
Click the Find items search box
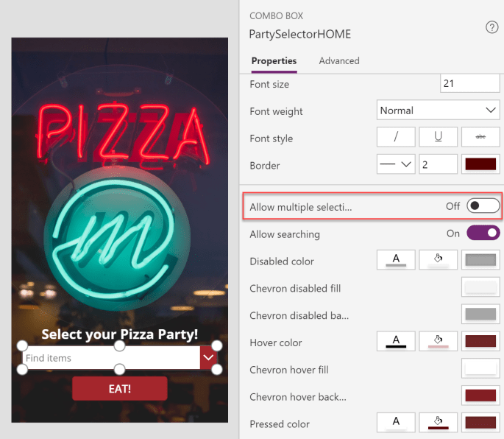pos(111,357)
